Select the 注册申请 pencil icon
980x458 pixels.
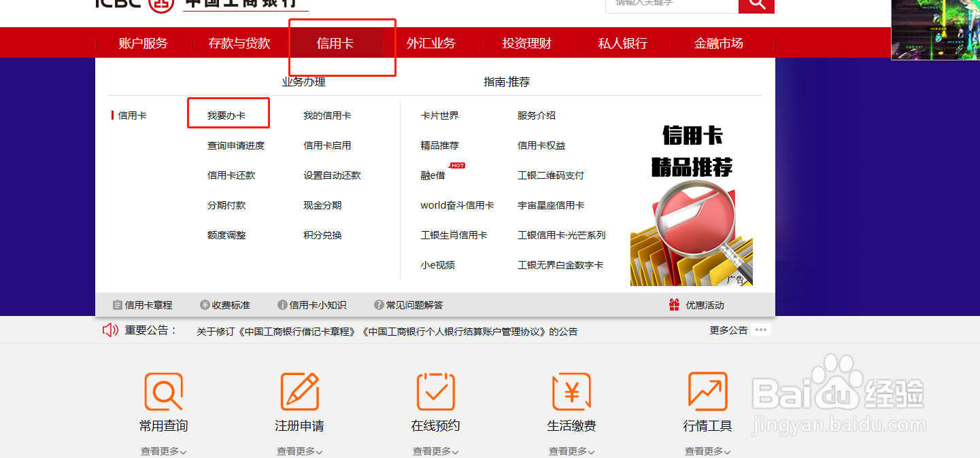click(x=299, y=392)
